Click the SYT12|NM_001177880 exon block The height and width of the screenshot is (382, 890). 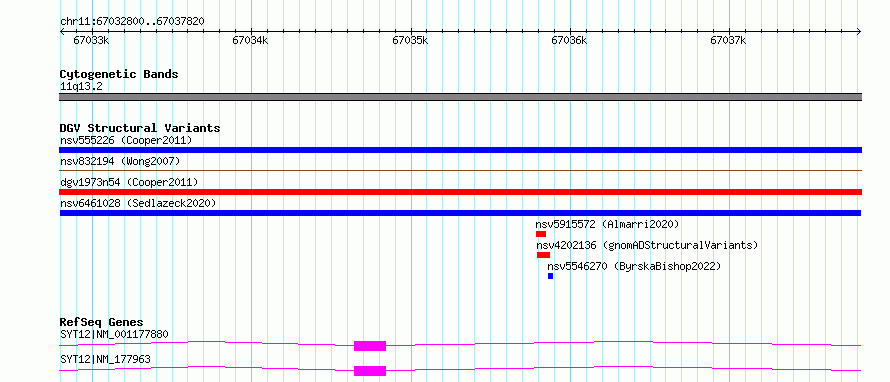click(370, 346)
